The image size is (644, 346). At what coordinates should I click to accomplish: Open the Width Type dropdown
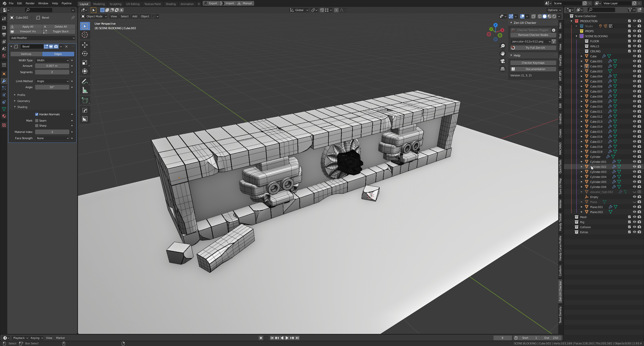point(52,60)
